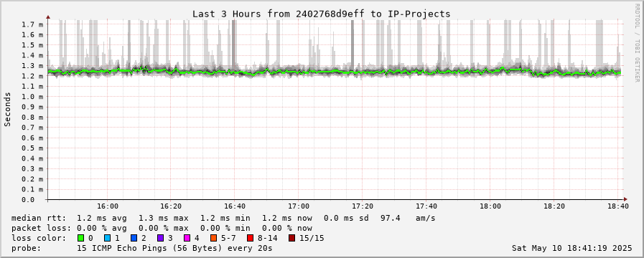The width and height of the screenshot is (644, 258).
Task: Click the green loss color 0 swatch
Action: point(80,238)
